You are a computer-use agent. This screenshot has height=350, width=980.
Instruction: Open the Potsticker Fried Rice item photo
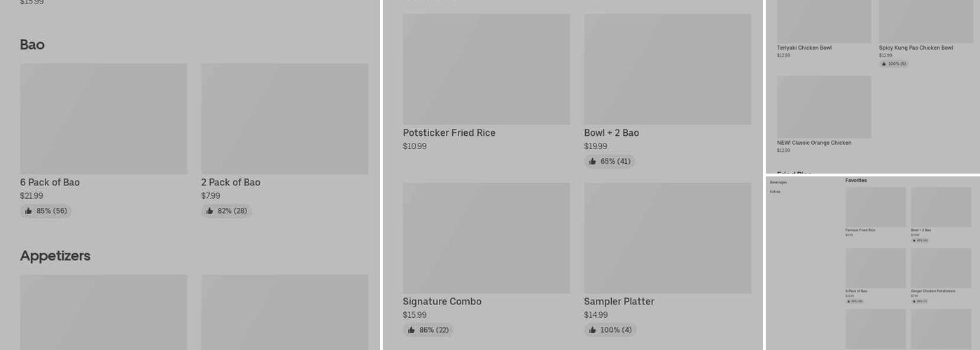tap(486, 69)
